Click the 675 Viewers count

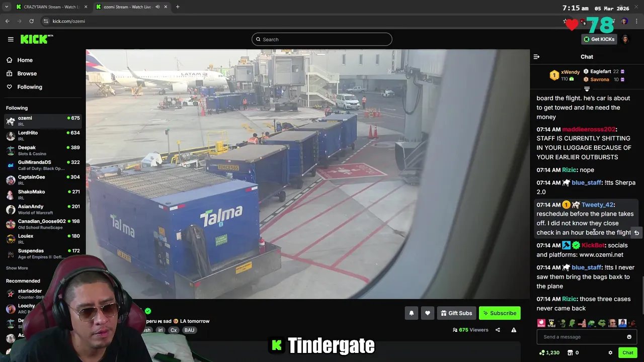[470, 330]
